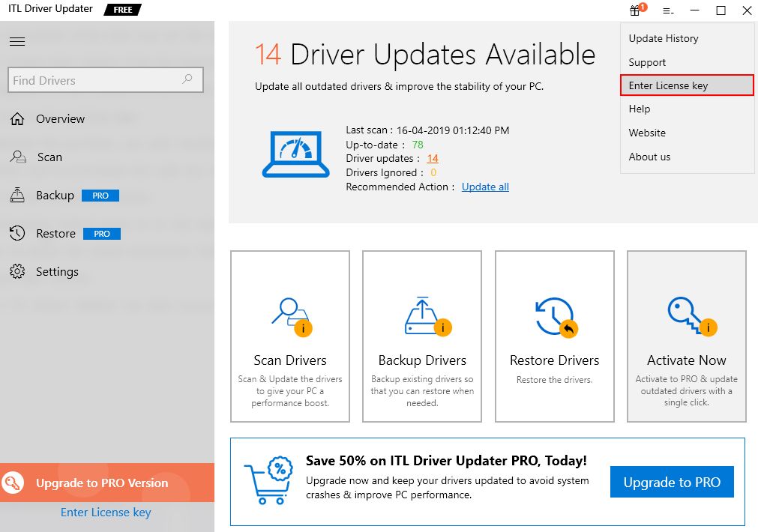Click the 14 driver updates link

click(x=433, y=159)
